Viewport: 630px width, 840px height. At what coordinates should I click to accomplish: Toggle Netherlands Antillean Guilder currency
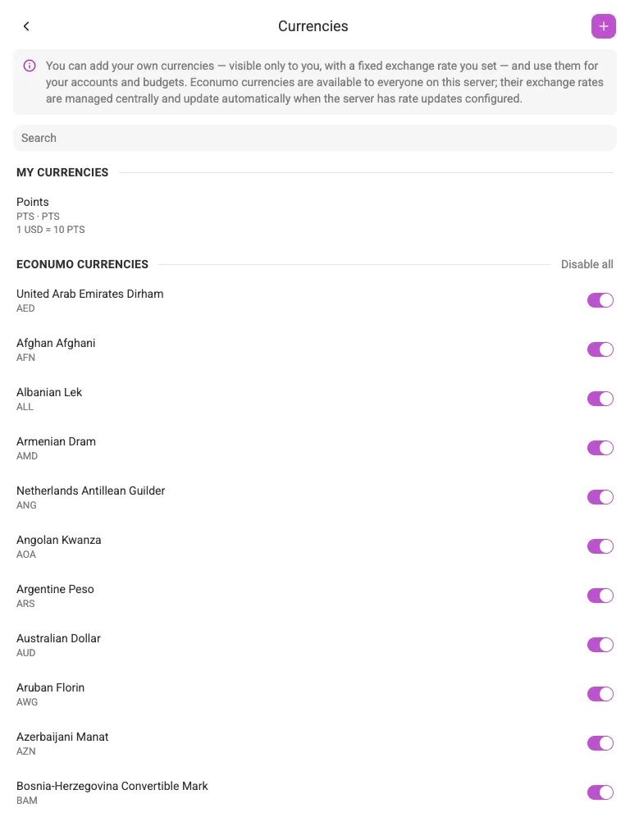pos(600,497)
